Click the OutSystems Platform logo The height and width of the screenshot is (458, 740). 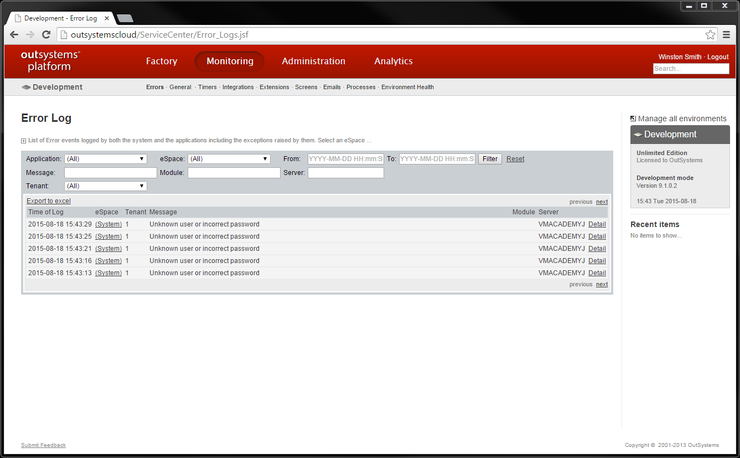point(50,61)
